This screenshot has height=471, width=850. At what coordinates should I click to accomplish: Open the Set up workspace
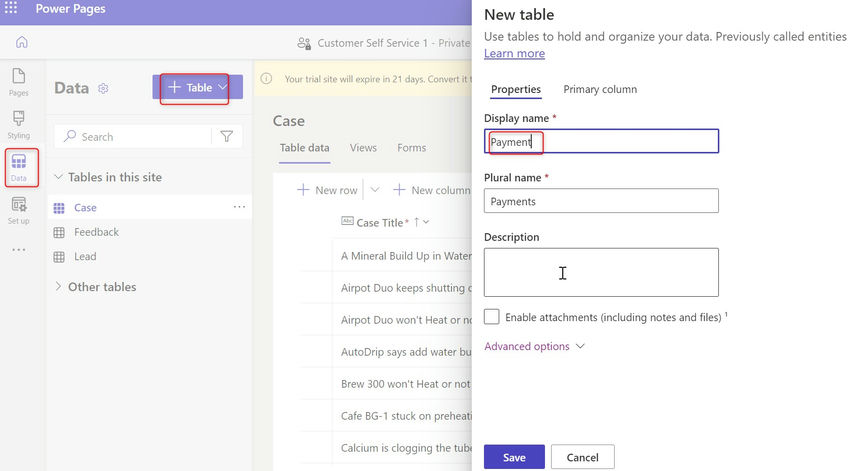(x=19, y=210)
